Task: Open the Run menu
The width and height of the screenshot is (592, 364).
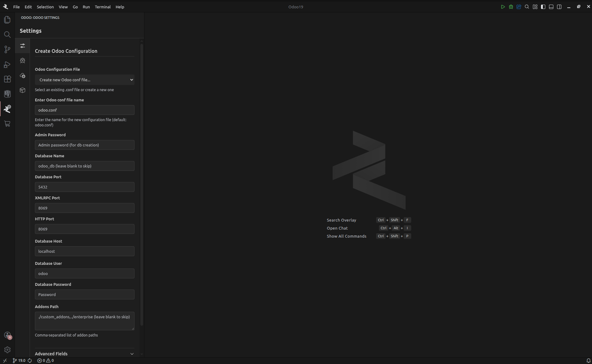Action: pos(86,7)
